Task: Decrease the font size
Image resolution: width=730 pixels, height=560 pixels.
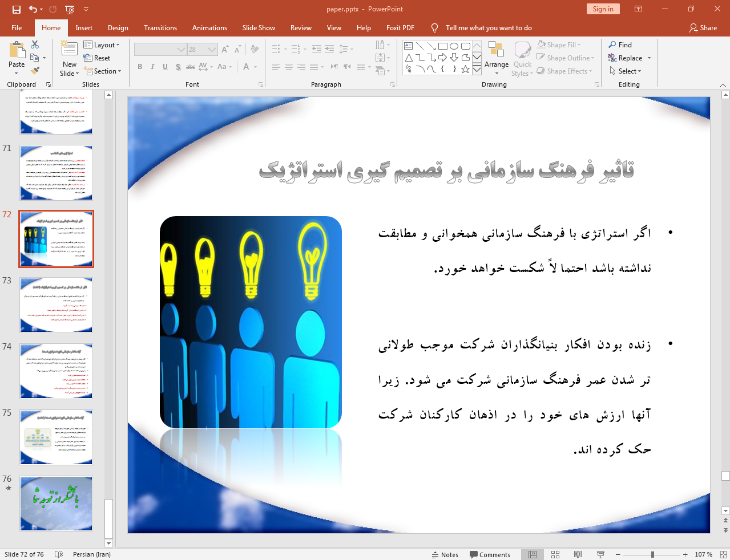Action: (238, 50)
